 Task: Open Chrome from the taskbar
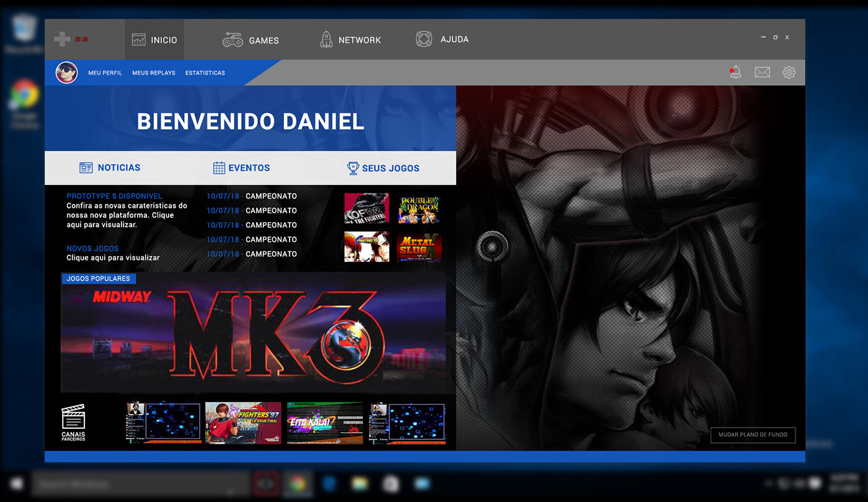(299, 483)
